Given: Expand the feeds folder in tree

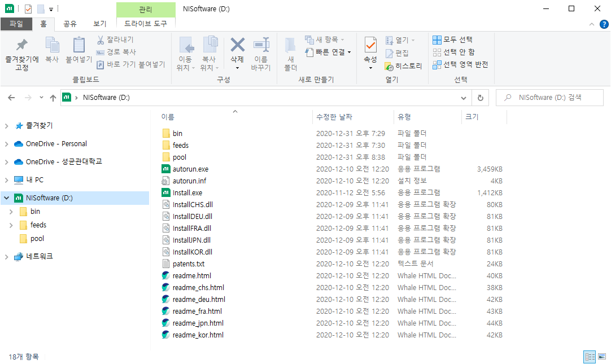Looking at the screenshot, I should coord(11,225).
